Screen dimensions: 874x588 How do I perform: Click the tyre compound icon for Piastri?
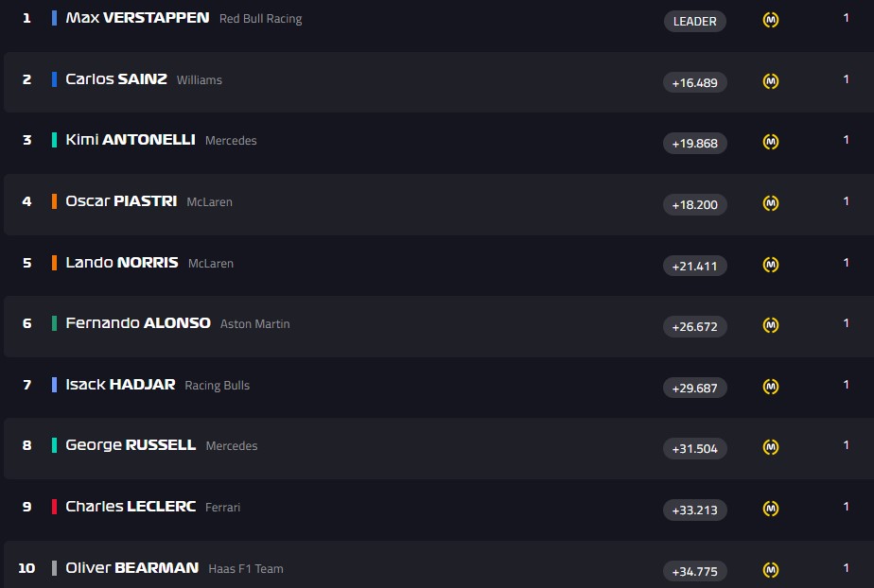(x=771, y=203)
